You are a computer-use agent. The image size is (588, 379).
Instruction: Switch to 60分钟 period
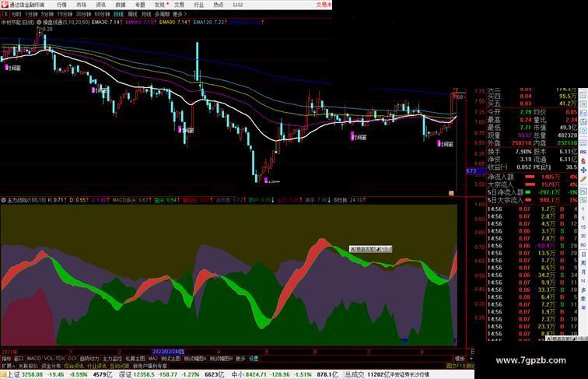[x=102, y=14]
